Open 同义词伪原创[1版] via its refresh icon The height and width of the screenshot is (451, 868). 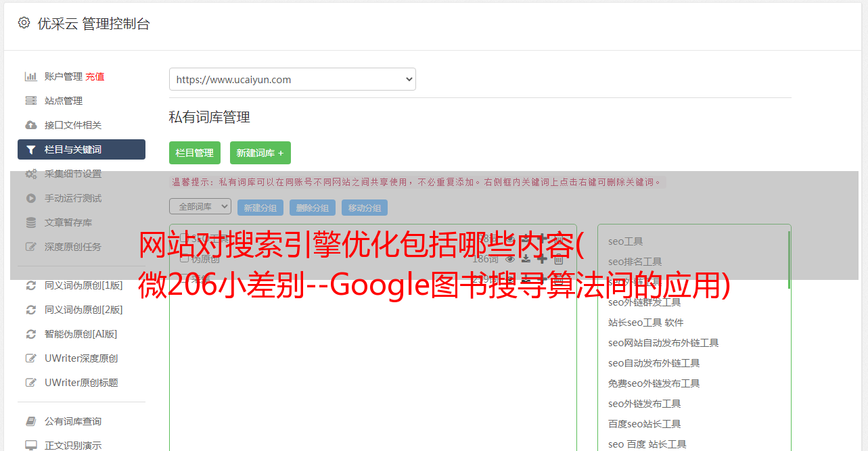pos(31,285)
